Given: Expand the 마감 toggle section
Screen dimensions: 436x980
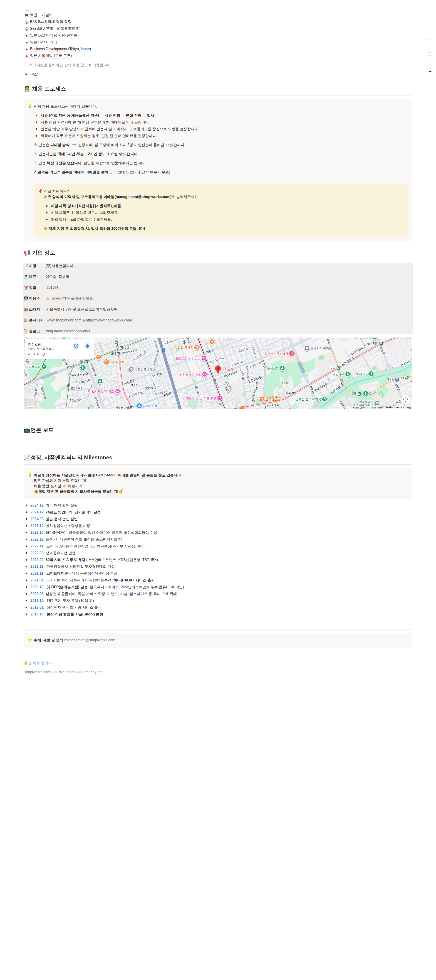Looking at the screenshot, I should tap(26, 74).
